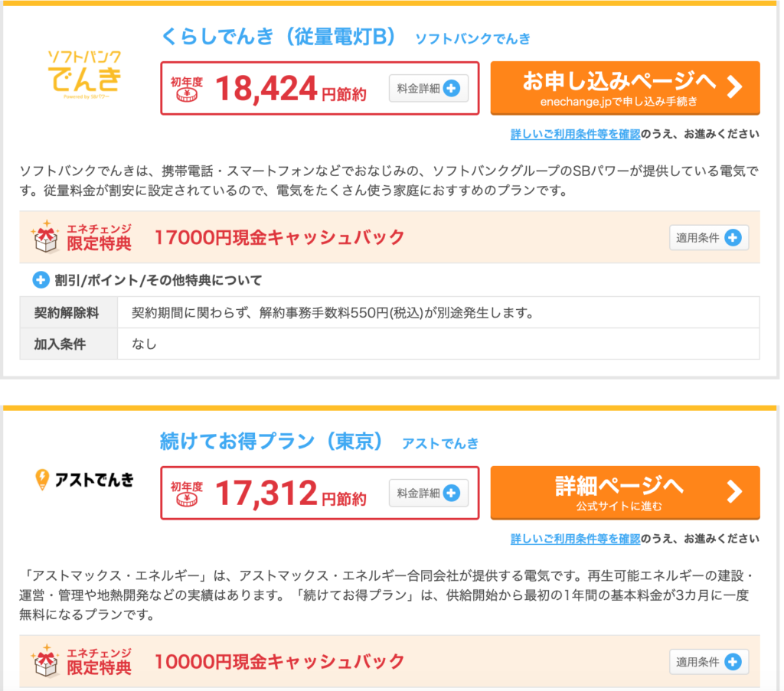The height and width of the screenshot is (691, 784).
Task: Open 続けてお得プラン（東京） plan title link
Action: (x=272, y=442)
